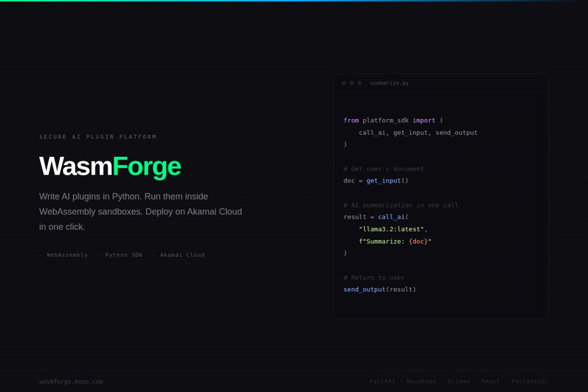Click Ollama in the footer
The width and height of the screenshot is (588, 392).
[x=459, y=382]
